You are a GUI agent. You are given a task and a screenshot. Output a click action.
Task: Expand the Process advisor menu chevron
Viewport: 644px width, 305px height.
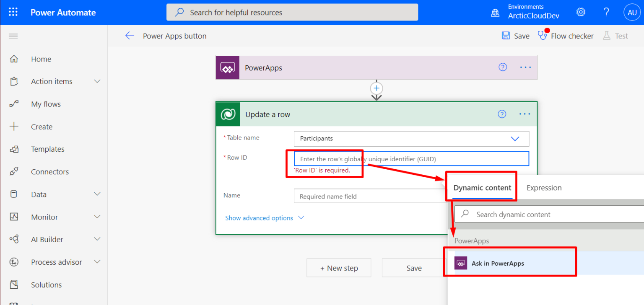click(x=97, y=262)
